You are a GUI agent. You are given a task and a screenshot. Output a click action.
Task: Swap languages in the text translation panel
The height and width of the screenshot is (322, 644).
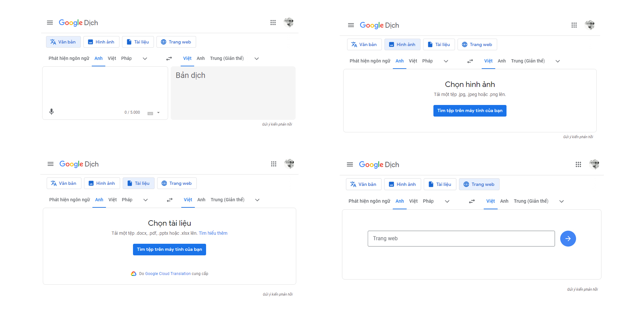pos(169,59)
